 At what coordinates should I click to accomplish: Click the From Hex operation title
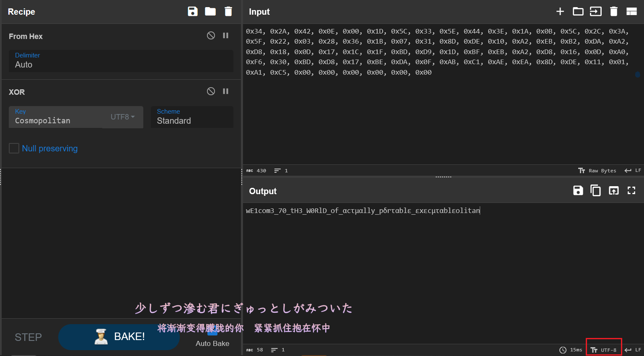26,36
